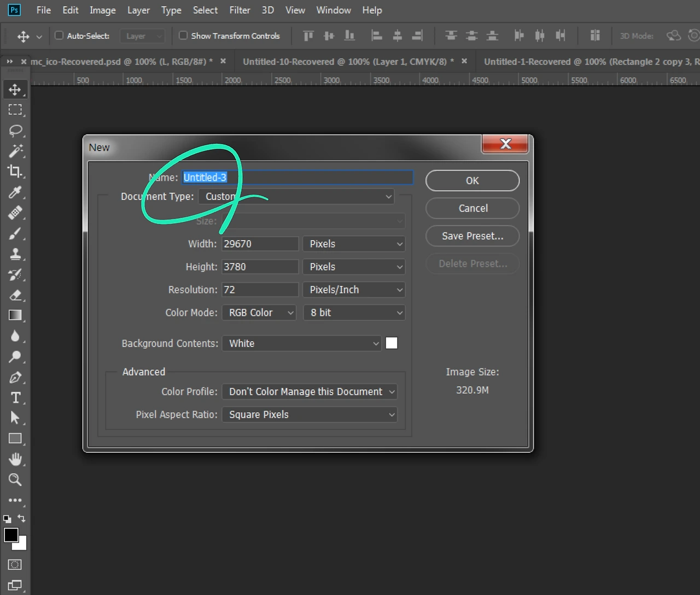
Task: Open the Width units dropdown
Action: click(354, 244)
